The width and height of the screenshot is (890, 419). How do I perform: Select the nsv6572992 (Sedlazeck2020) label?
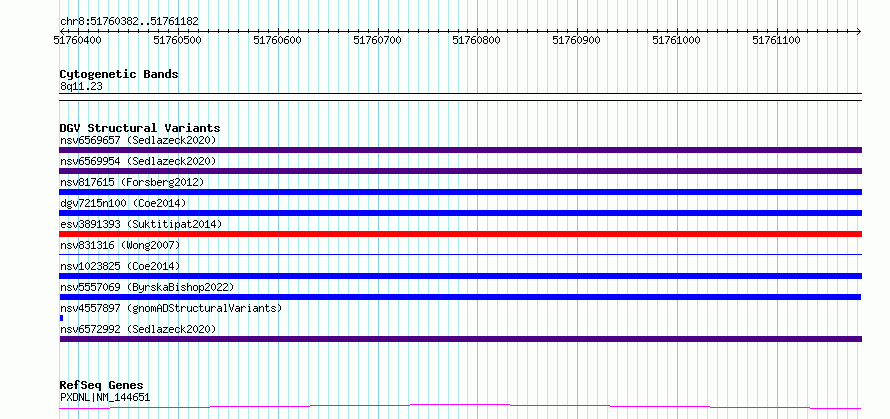point(138,329)
